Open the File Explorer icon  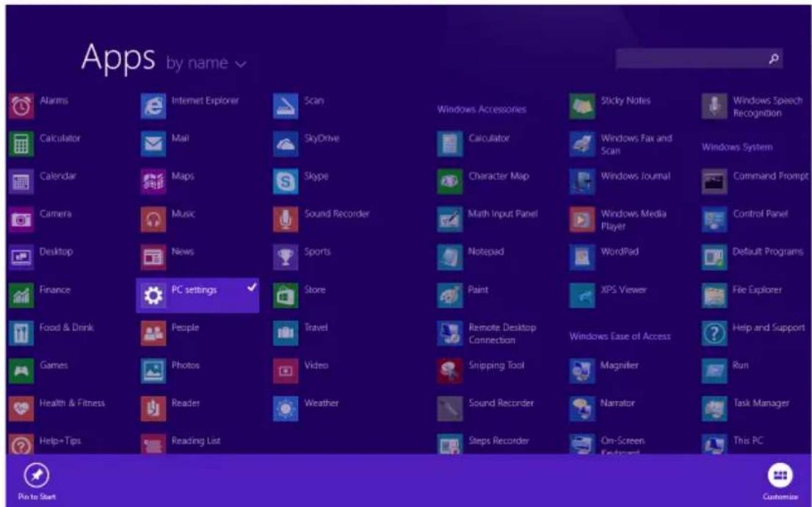[x=714, y=295]
